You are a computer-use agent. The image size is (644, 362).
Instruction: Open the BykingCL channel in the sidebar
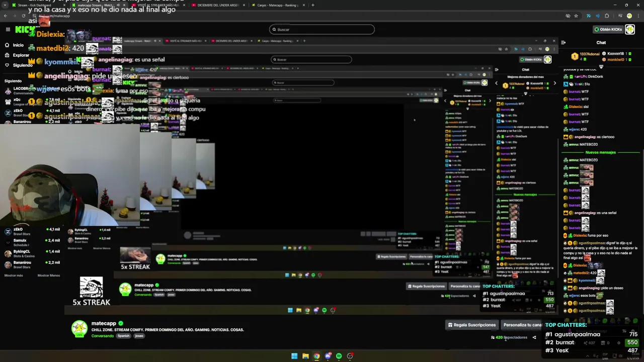point(33,253)
